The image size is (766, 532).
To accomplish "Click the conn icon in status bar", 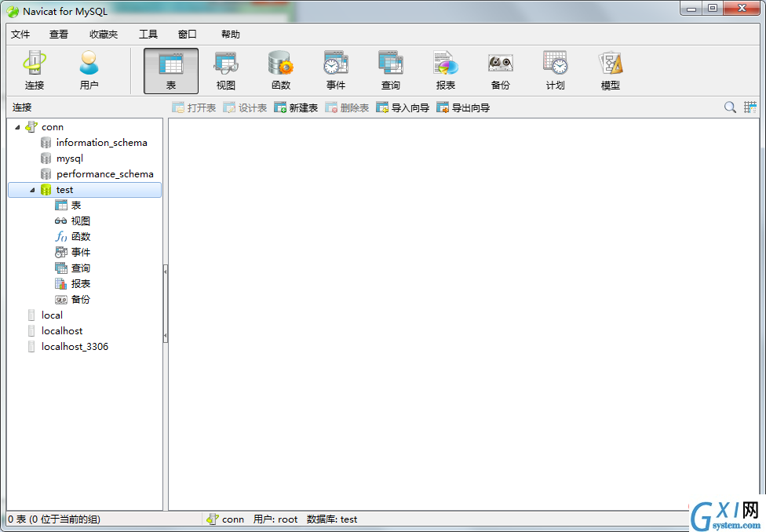I will point(213,519).
